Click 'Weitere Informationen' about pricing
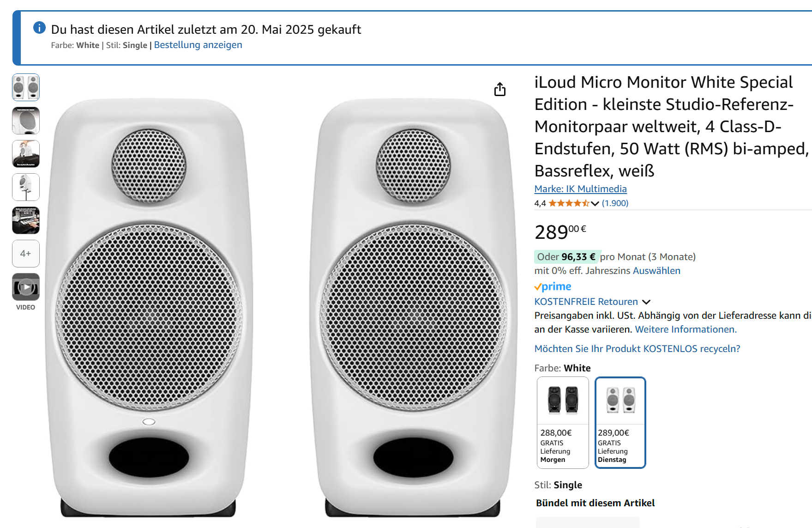Viewport: 812px width, 528px height. tap(685, 329)
